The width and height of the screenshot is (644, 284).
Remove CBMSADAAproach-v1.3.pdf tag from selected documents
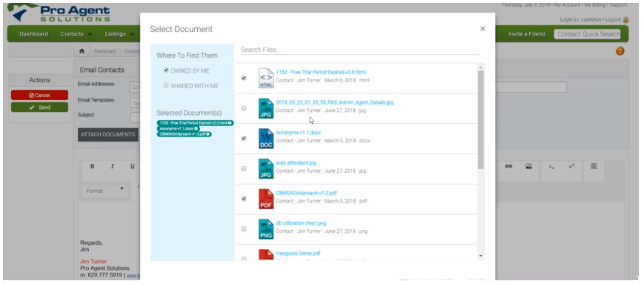pos(208,134)
